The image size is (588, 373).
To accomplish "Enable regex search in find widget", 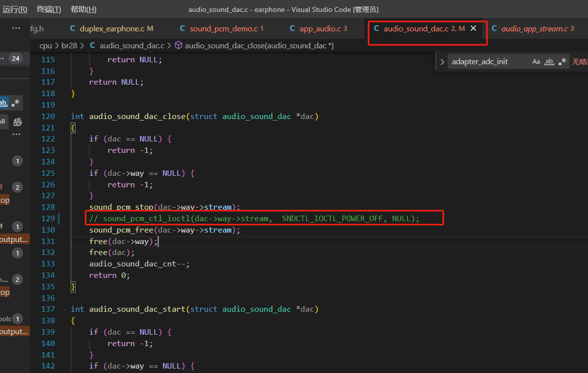I will click(x=562, y=62).
